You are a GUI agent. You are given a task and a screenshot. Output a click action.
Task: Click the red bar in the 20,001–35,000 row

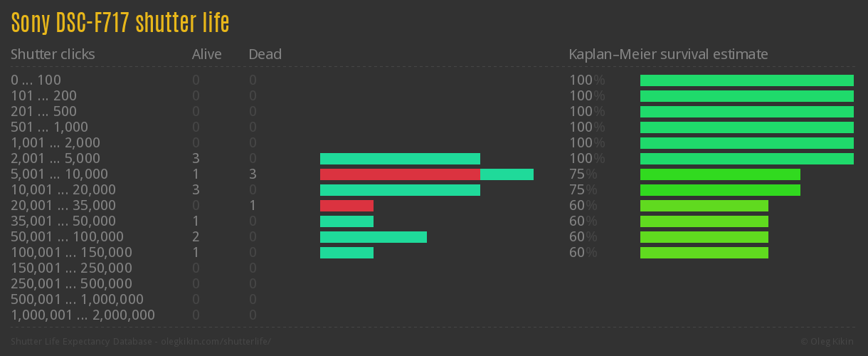(346, 206)
